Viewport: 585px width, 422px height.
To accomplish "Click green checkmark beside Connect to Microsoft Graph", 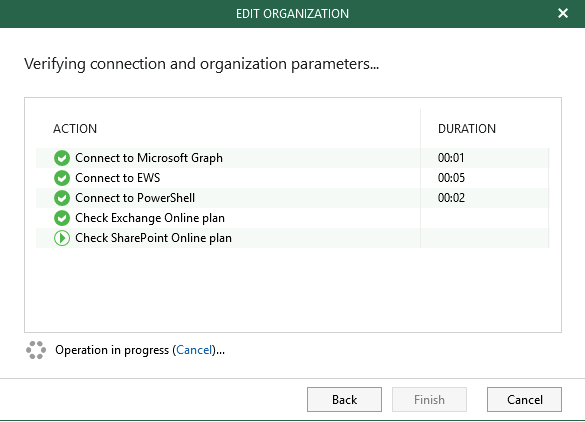I will 62,158.
